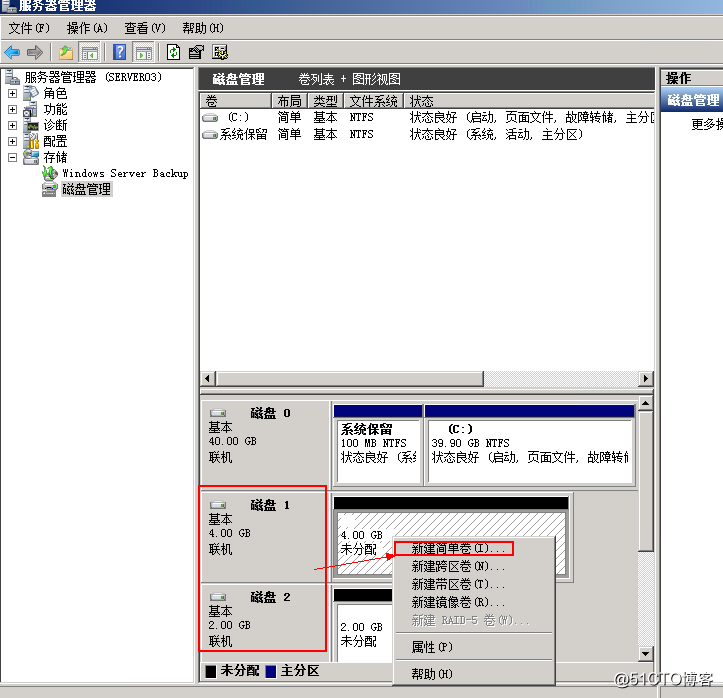Expand the 配置 tree node
Image resolution: width=723 pixels, height=698 pixels.
pyautogui.click(x=12, y=142)
